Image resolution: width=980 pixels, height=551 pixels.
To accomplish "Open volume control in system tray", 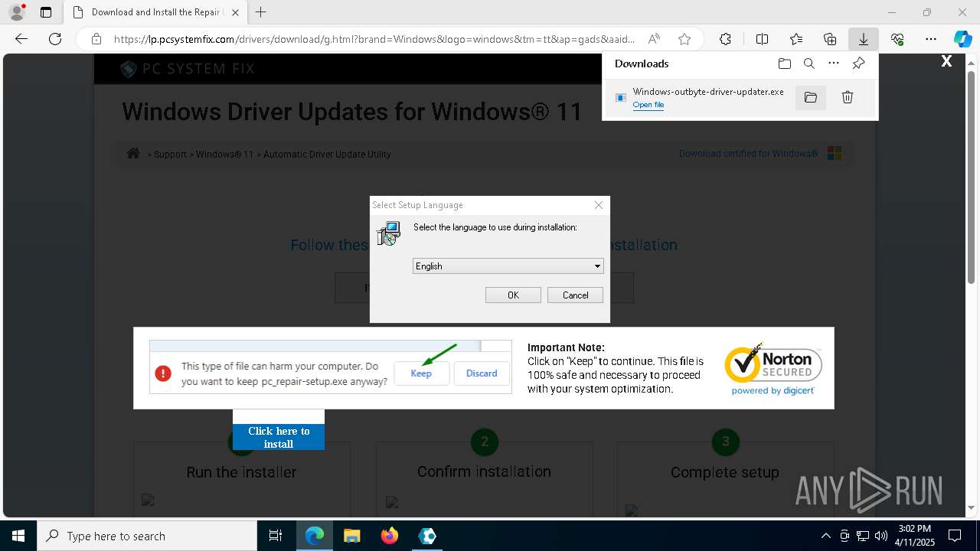I will tap(880, 536).
